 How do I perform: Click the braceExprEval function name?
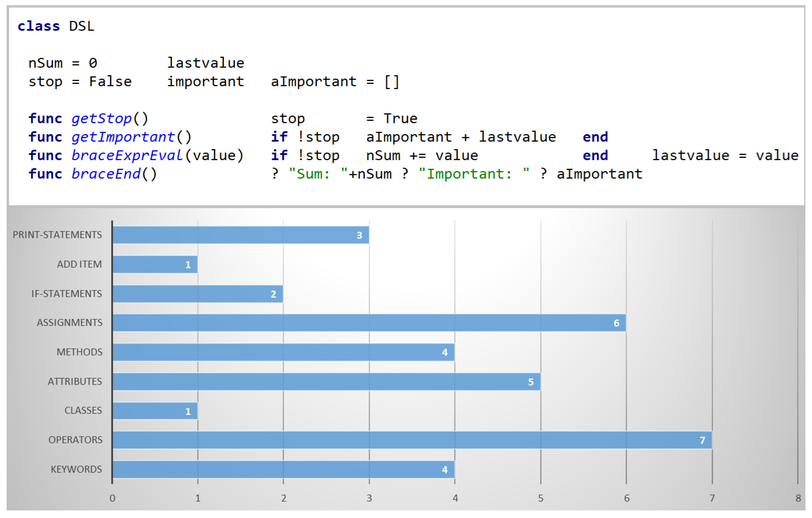pyautogui.click(x=127, y=156)
